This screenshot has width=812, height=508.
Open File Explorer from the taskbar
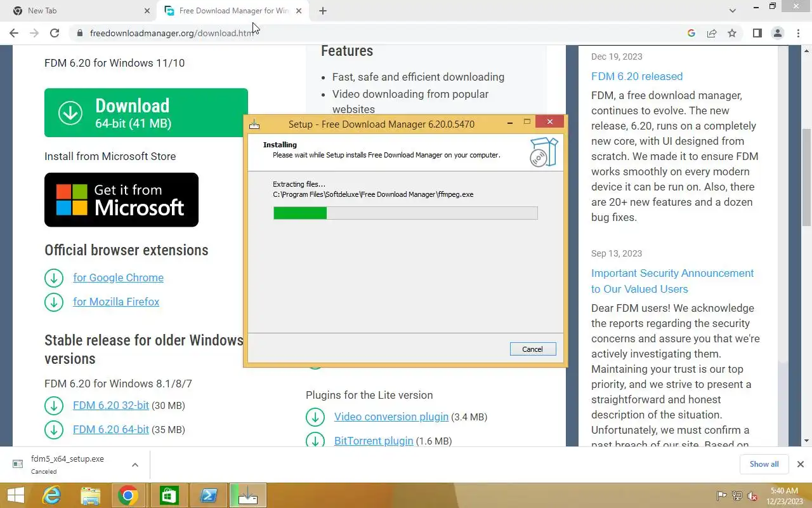pos(90,495)
